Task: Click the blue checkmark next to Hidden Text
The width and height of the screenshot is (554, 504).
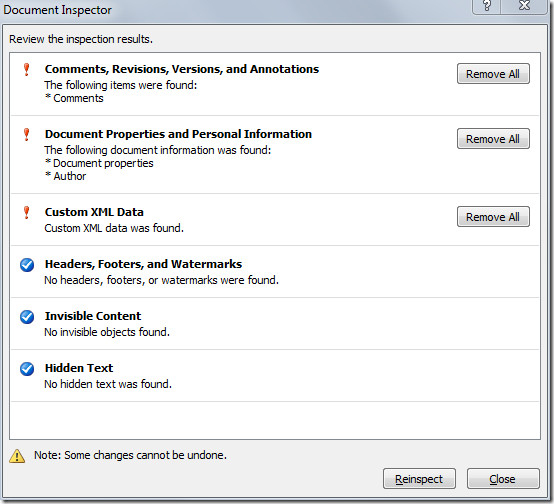Action: pyautogui.click(x=27, y=369)
